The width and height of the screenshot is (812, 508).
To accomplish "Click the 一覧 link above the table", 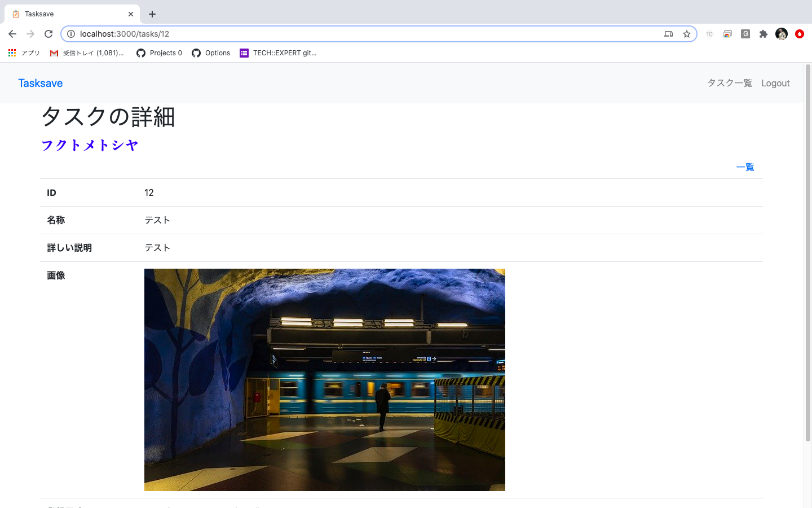I will (745, 167).
